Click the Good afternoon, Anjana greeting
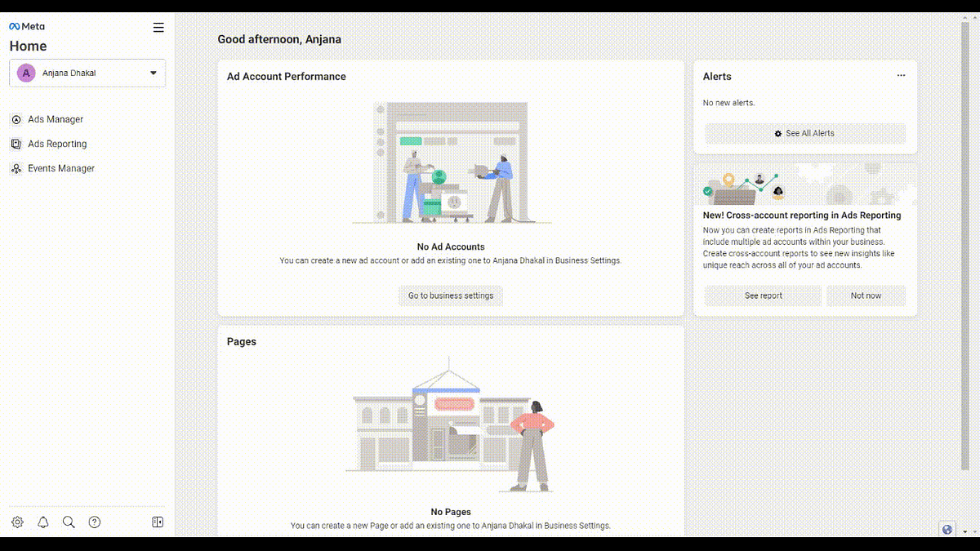This screenshot has width=980, height=551. pos(279,39)
